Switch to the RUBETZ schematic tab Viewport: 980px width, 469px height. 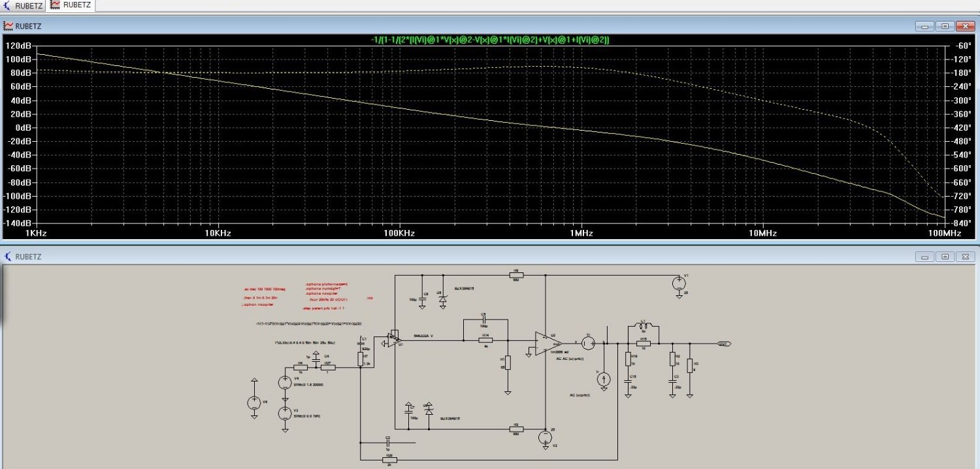tap(23, 5)
